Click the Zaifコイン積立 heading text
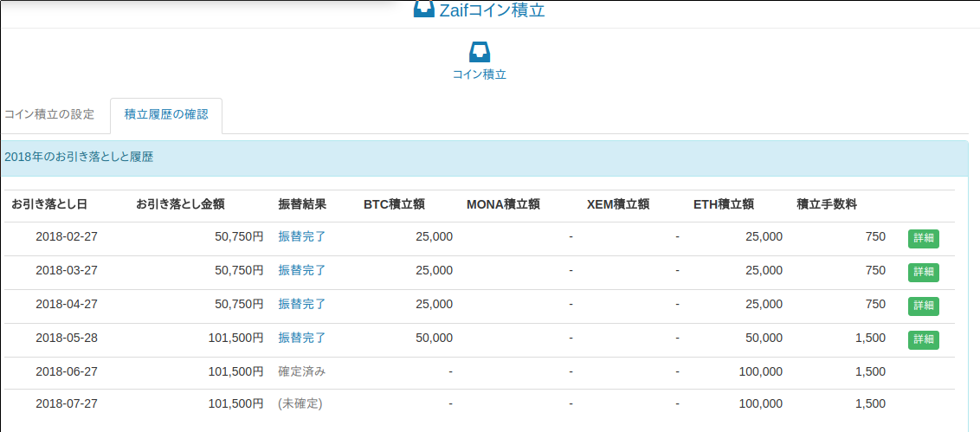980x432 pixels. tap(493, 10)
